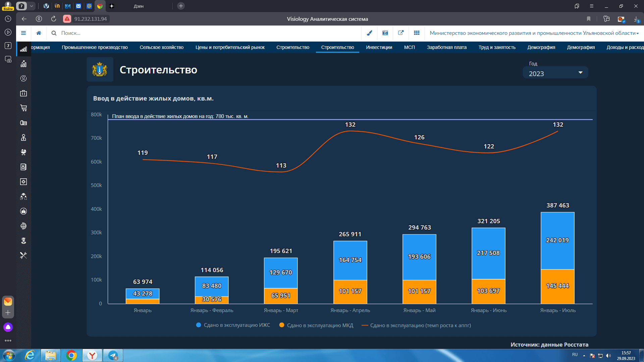Toggle the Сдано в эксплуатацию ИЖС legend

tap(233, 325)
